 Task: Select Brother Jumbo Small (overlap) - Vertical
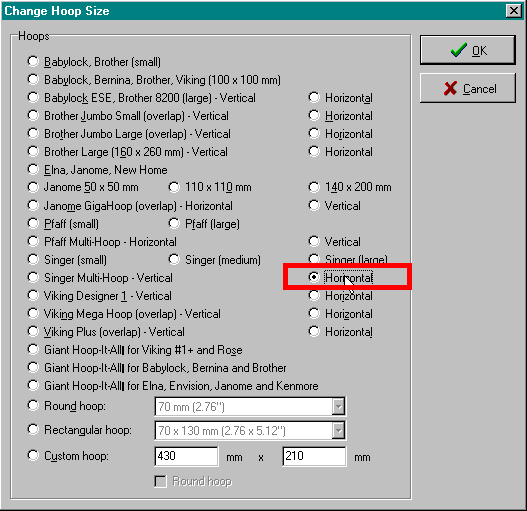tap(128, 116)
